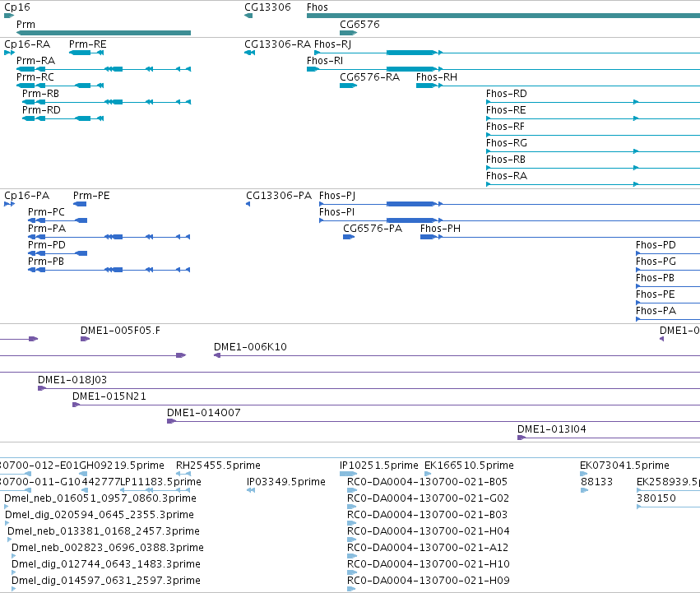The width and height of the screenshot is (700, 593).
Task: Click protein Prm-PD
Action: (58, 253)
